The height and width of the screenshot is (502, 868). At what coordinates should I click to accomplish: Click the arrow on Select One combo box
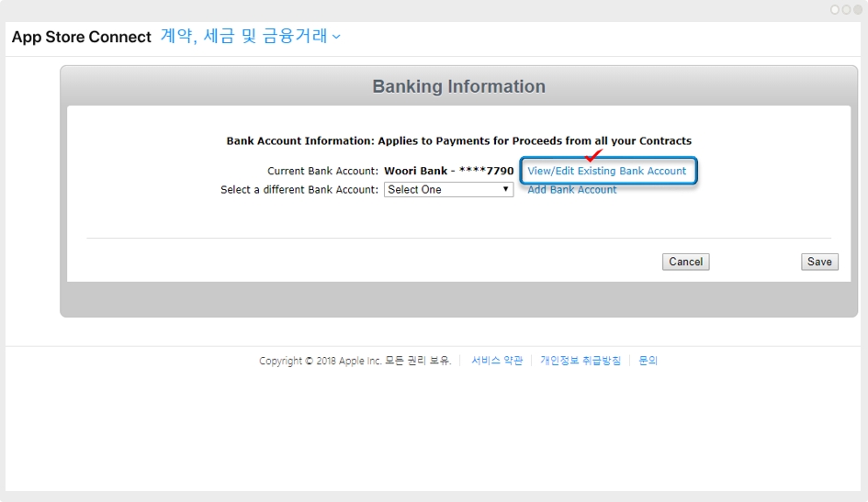[x=505, y=190]
